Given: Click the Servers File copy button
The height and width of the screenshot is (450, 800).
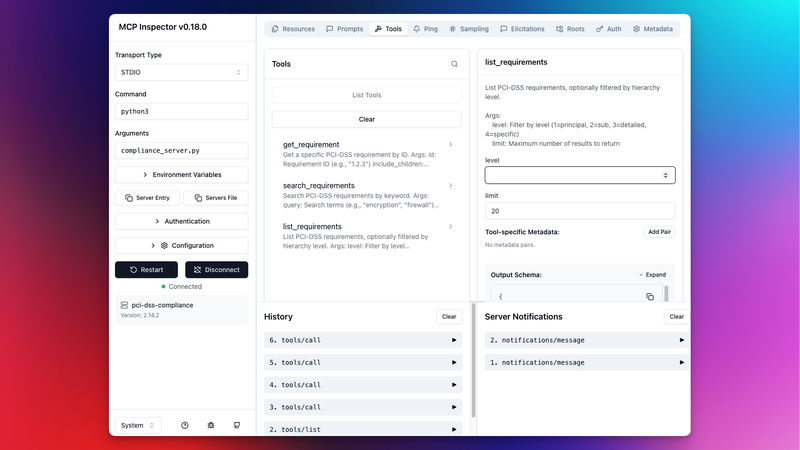Looking at the screenshot, I should (x=216, y=198).
